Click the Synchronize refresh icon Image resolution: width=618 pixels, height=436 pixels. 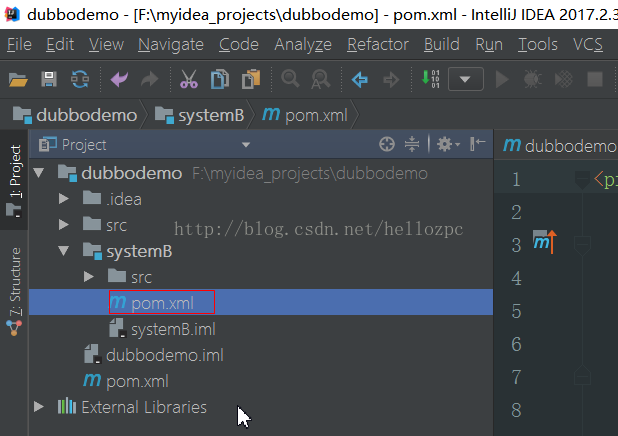click(80, 80)
